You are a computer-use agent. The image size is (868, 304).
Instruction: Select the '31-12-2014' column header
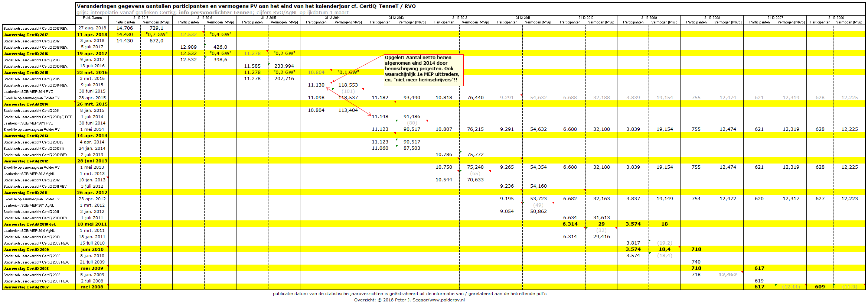[332, 18]
